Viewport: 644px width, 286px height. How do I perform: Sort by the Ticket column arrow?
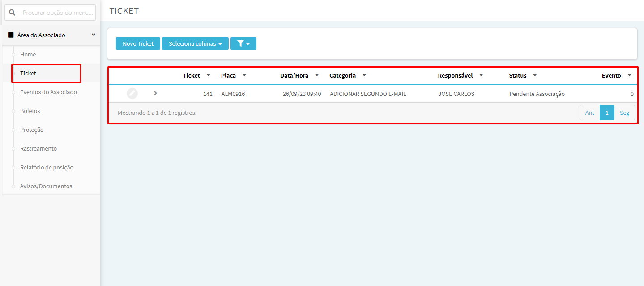tap(209, 75)
